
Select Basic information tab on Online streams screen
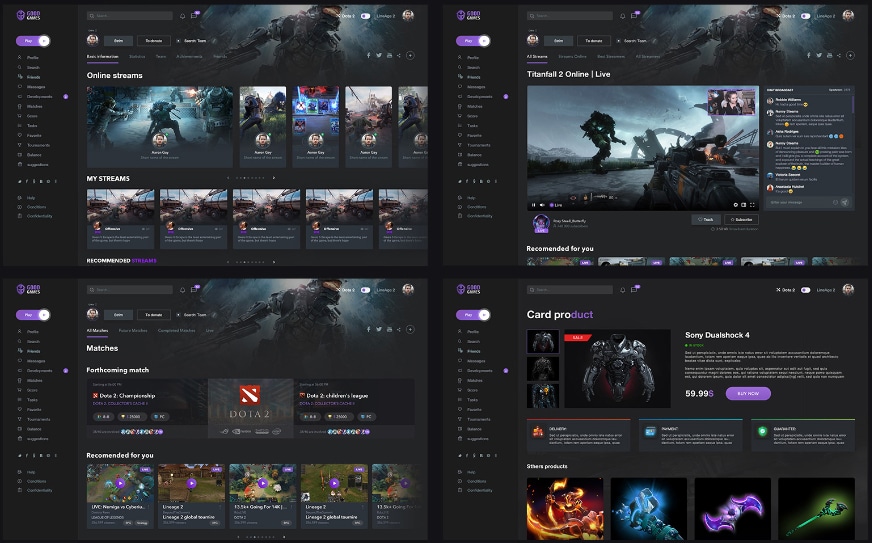[x=102, y=56]
